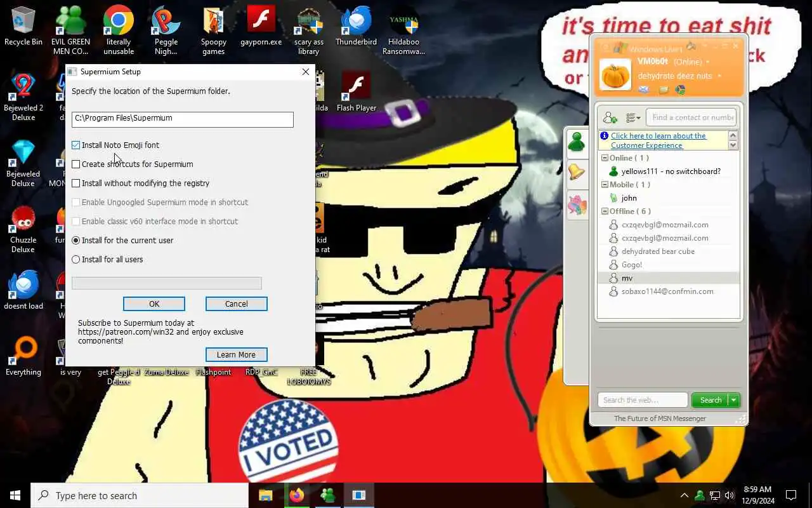This screenshot has width=812, height=508.
Task: Select Install for the current user
Action: [76, 241]
